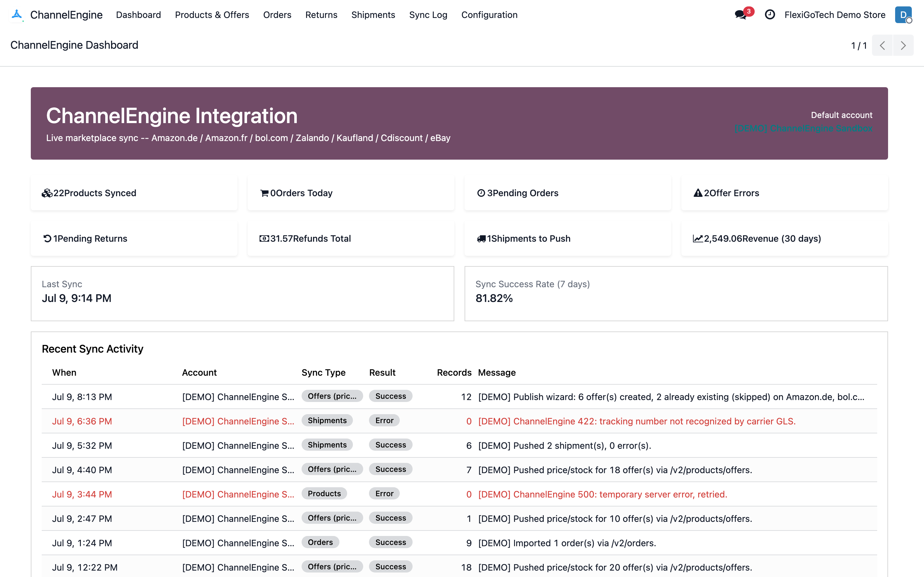This screenshot has height=577, width=924.
Task: Open the Configuration menu
Action: tap(489, 15)
